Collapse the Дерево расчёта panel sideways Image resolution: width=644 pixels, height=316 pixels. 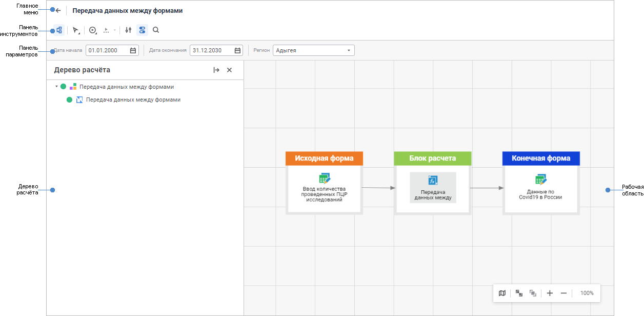(216, 70)
